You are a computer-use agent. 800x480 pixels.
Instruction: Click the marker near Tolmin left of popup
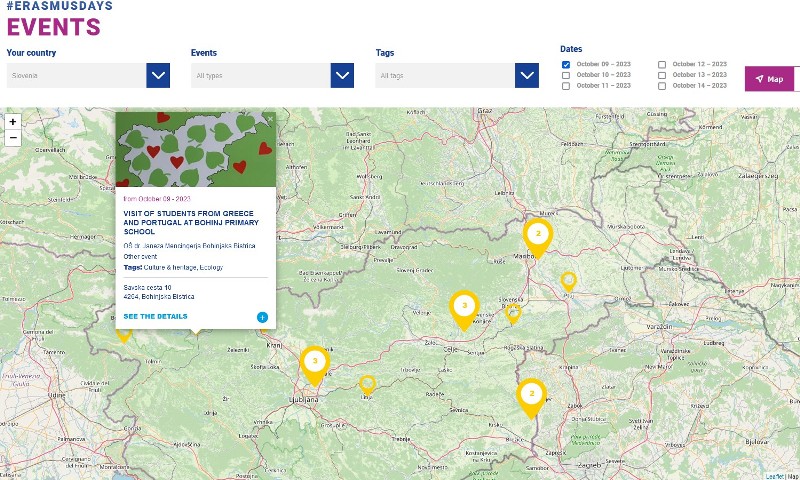[x=123, y=335]
